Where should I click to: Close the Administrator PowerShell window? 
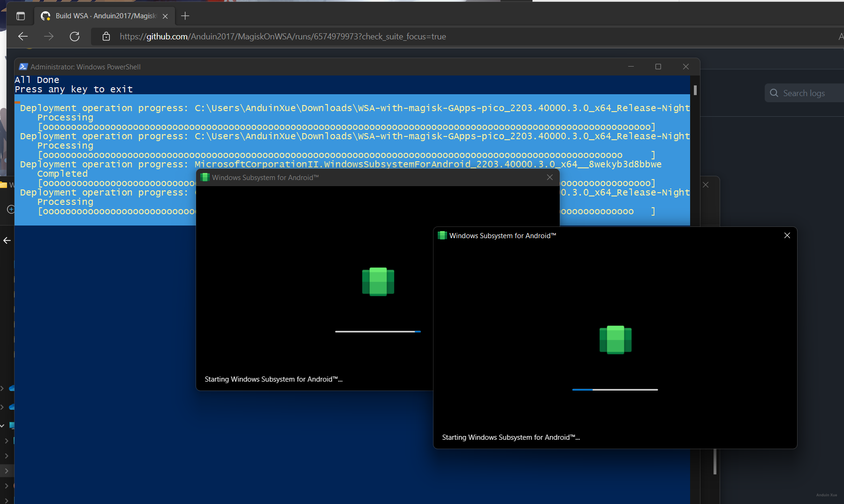[x=686, y=67]
